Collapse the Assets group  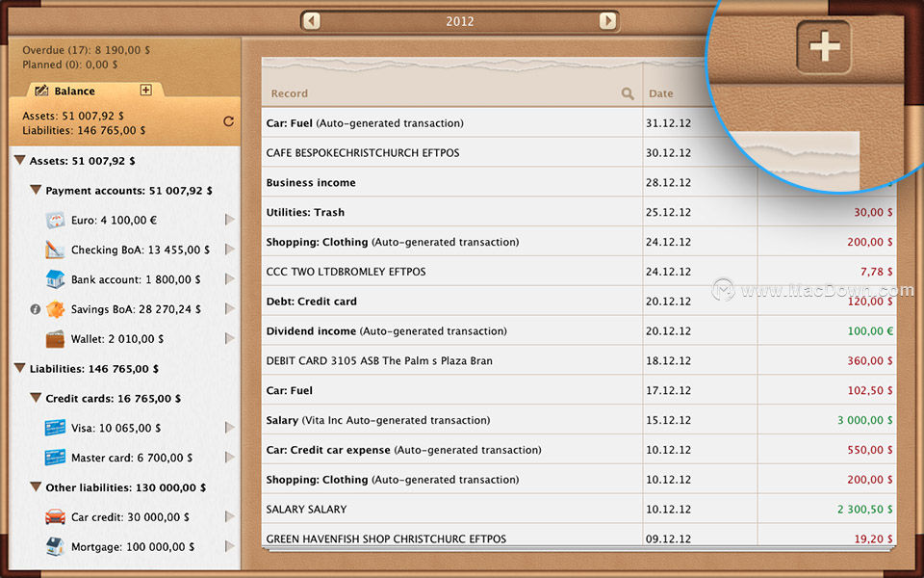point(19,160)
